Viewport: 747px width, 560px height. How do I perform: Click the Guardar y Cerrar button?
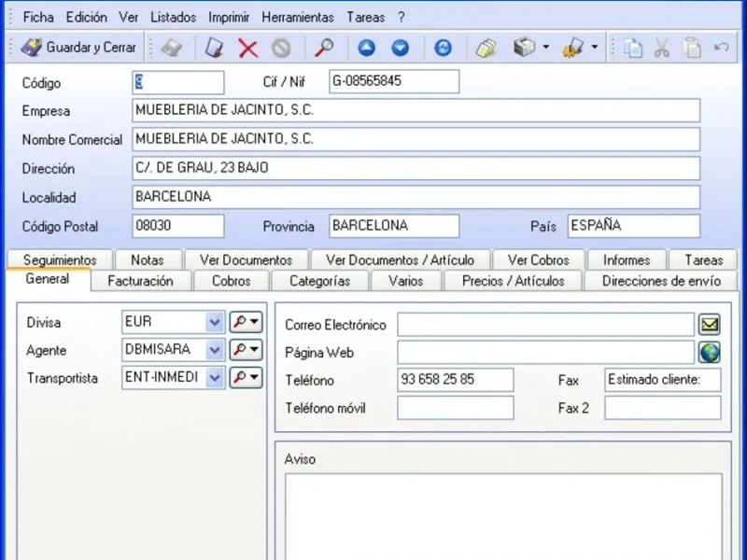pos(79,48)
